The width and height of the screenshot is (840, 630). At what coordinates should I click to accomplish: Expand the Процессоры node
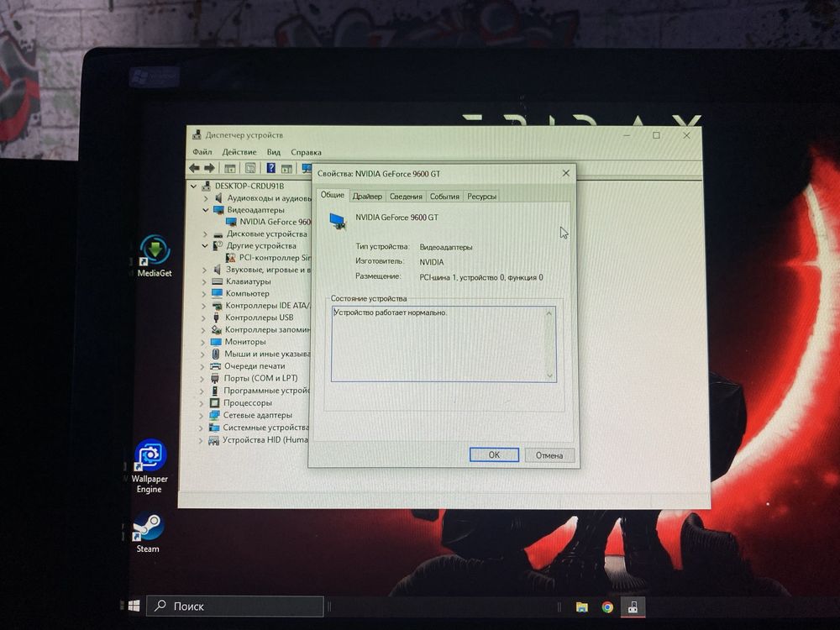[x=202, y=403]
